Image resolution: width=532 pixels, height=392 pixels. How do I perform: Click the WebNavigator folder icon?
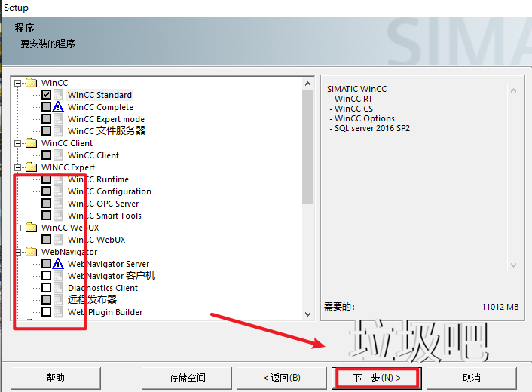click(31, 252)
